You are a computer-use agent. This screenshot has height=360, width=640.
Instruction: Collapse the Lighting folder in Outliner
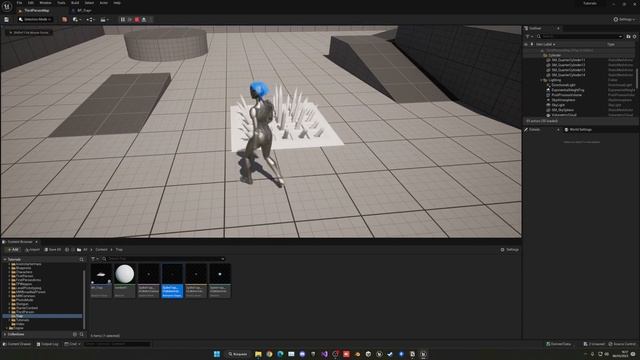click(542, 80)
